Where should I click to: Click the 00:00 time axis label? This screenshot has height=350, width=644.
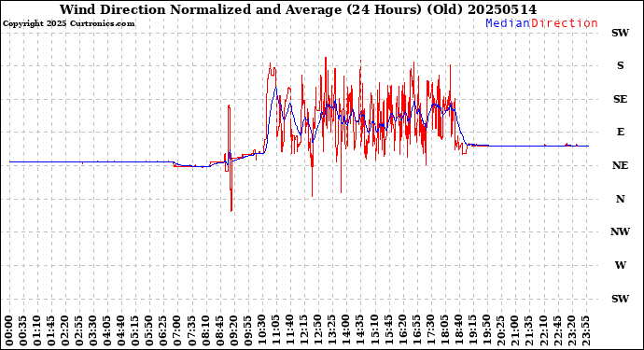[9, 330]
